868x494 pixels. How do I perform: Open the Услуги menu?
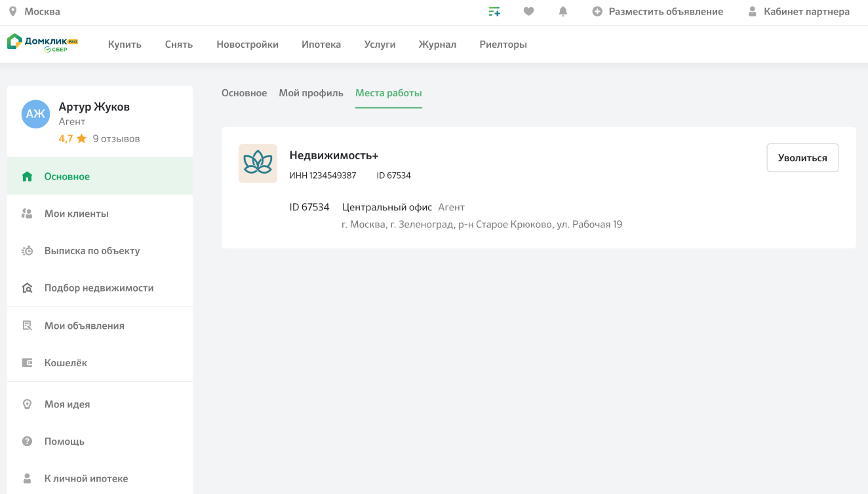(380, 45)
